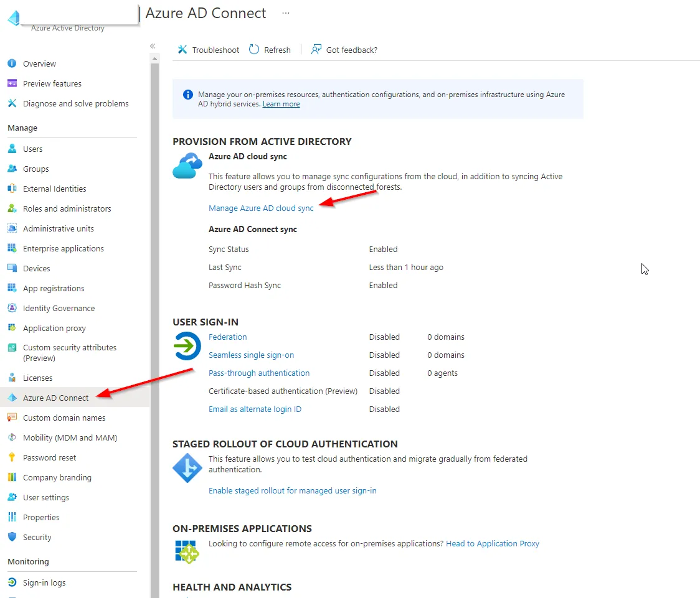Click the Custom security attributes icon
Screen dimensions: 700x598
click(12, 347)
